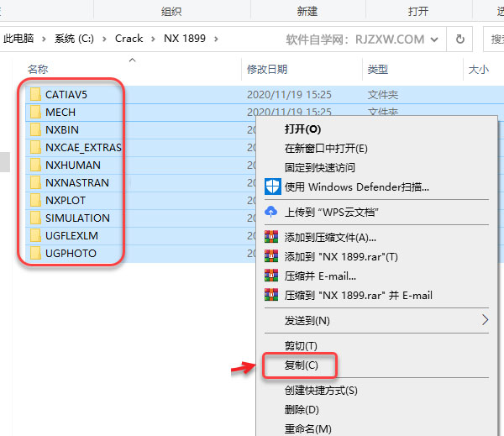
Task: Expand the chevron after Crack breadcrumb
Action: point(153,39)
